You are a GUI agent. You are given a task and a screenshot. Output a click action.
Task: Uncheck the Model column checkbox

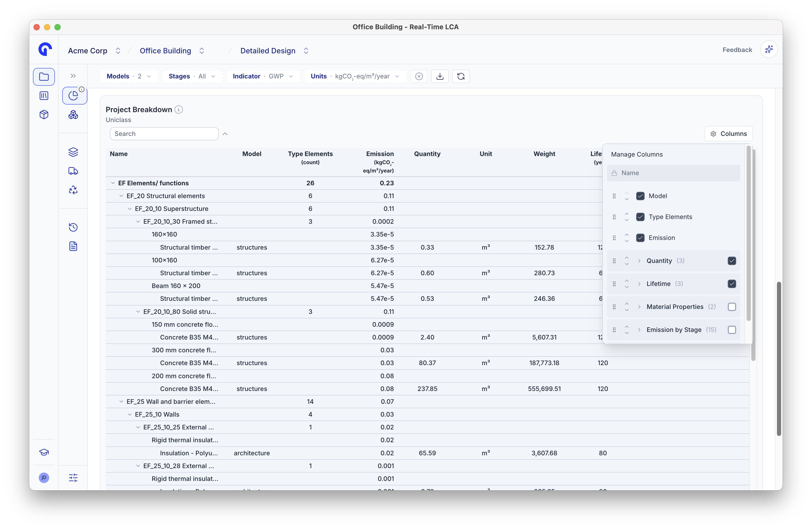[x=640, y=196]
